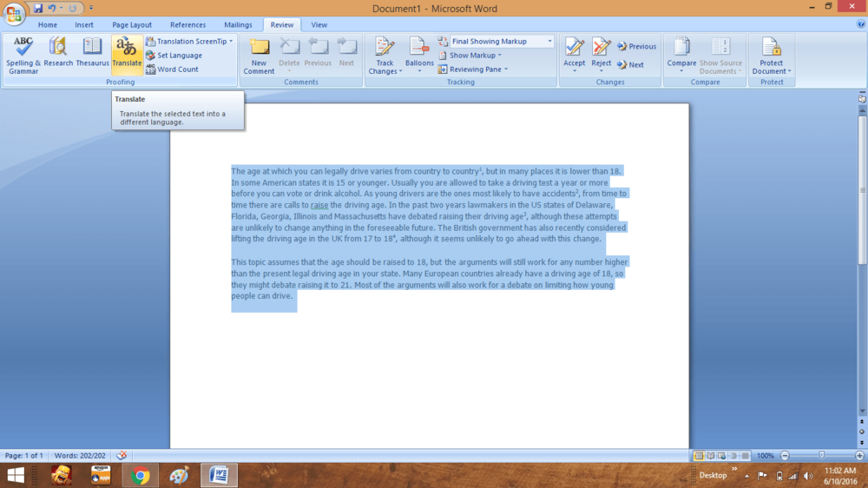Open the Amazon app from the taskbar
Viewport: 868px width, 488px height.
(100, 475)
